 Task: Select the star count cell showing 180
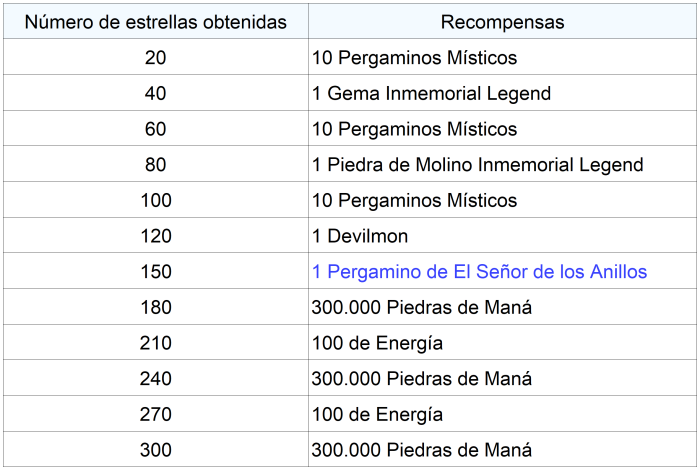coord(155,307)
